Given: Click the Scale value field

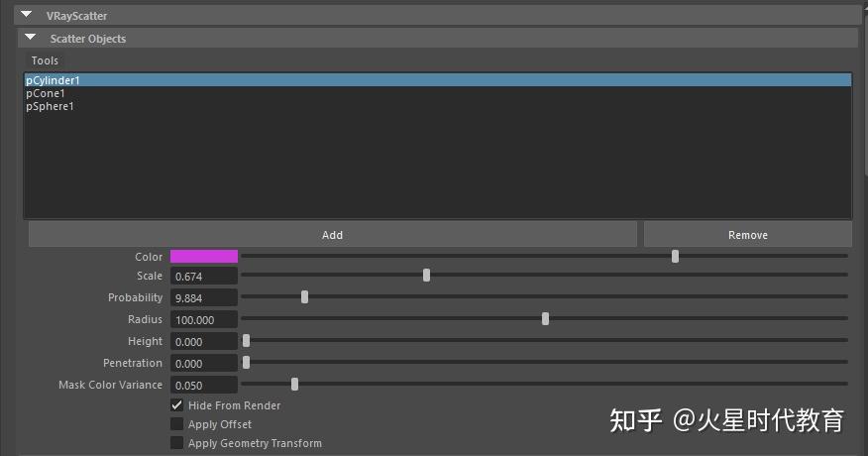Looking at the screenshot, I should [x=204, y=276].
